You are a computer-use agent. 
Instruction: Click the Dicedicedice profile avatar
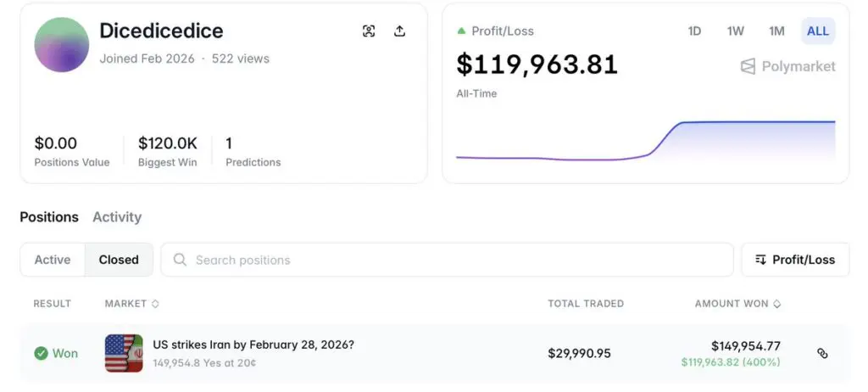click(62, 44)
